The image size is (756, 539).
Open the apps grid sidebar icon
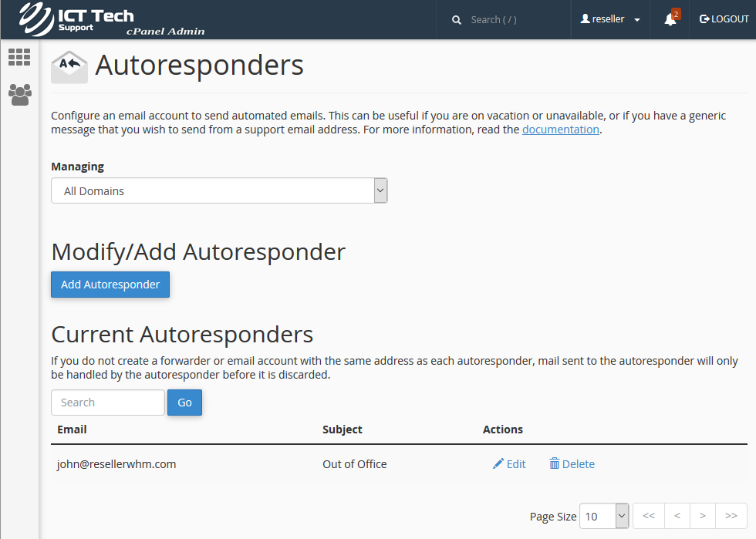coord(19,57)
